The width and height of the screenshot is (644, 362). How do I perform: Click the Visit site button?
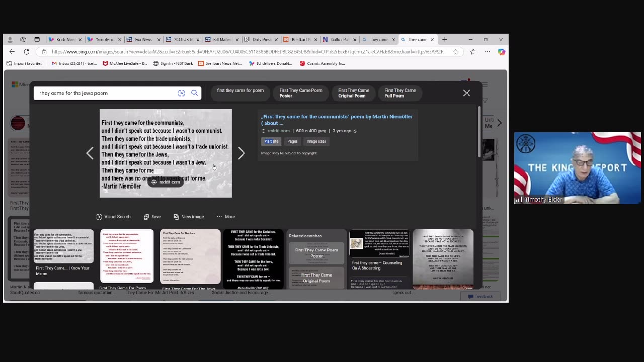coord(271,141)
